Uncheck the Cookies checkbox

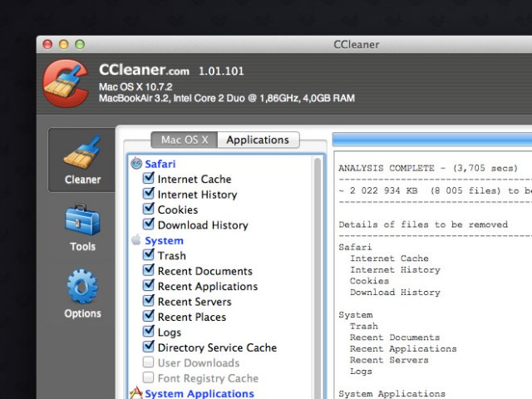[148, 209]
